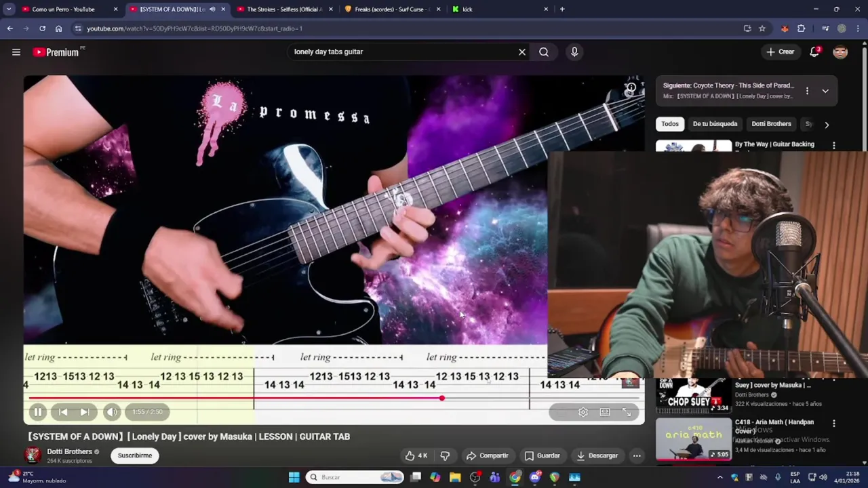Image resolution: width=868 pixels, height=488 pixels.
Task: Open a new browser tab
Action: [x=562, y=9]
